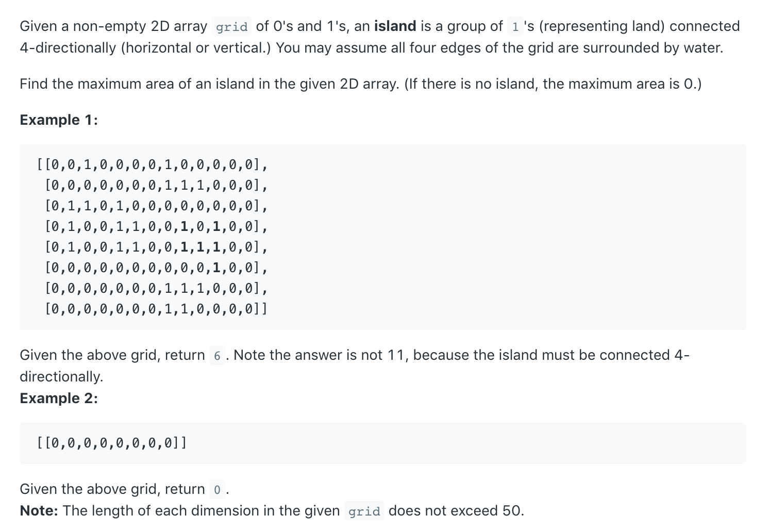The image size is (769, 532).
Task: Click the sixth row with single bold 1
Action: tap(156, 268)
